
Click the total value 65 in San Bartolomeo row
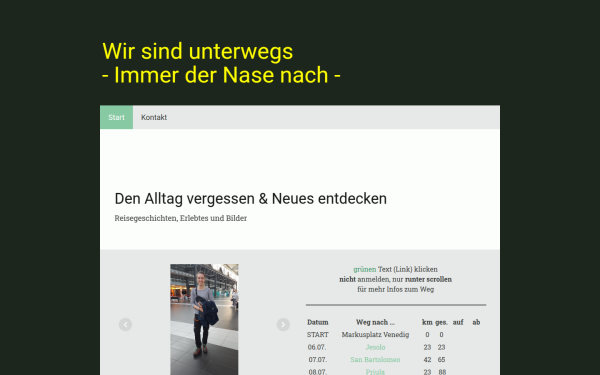[442, 360]
